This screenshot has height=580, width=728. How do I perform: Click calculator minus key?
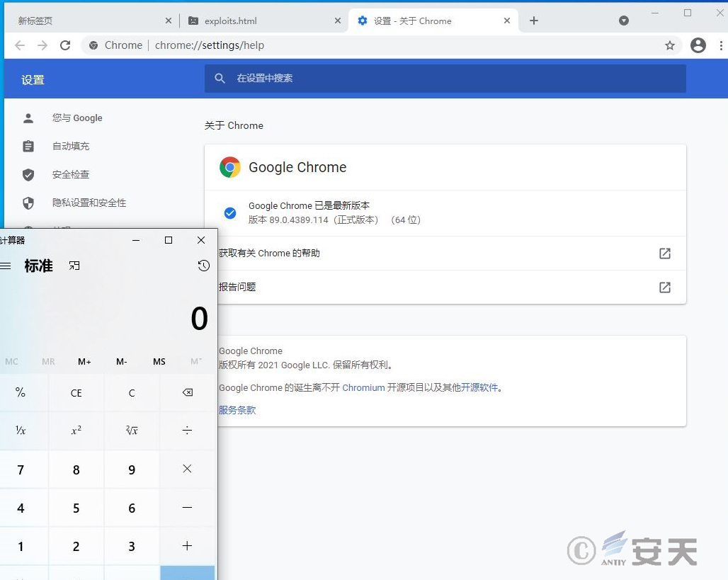(187, 508)
